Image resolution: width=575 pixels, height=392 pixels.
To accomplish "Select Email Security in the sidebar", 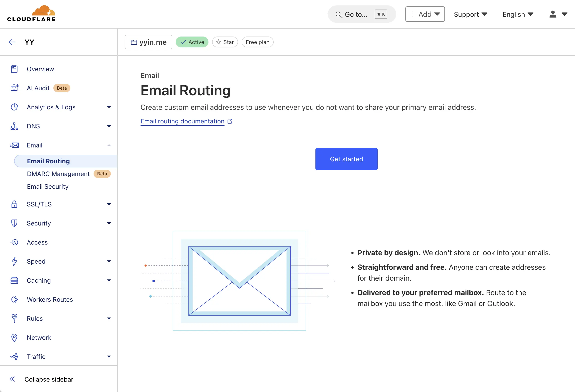I will [x=48, y=187].
